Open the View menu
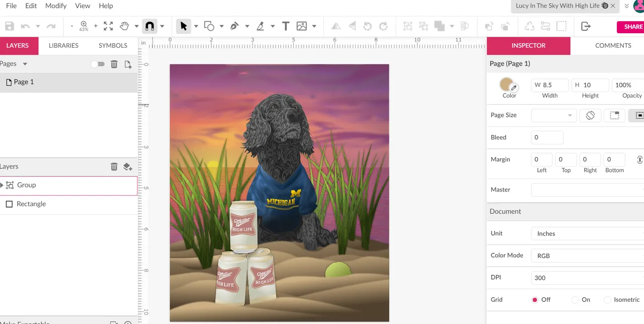 [83, 6]
